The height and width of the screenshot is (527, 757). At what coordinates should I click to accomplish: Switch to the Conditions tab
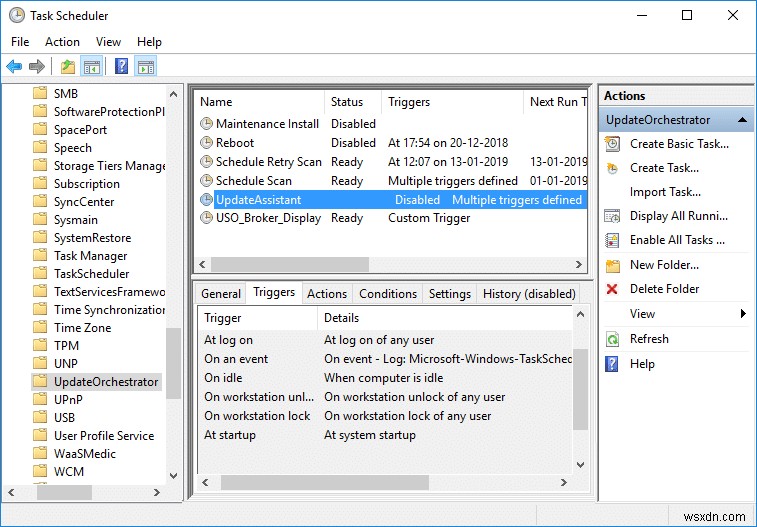point(387,294)
